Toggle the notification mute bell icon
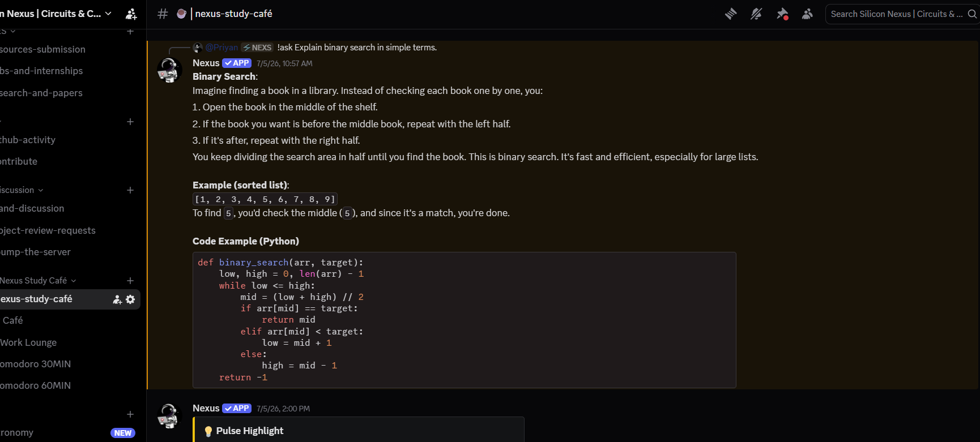This screenshot has height=442, width=980. 756,14
